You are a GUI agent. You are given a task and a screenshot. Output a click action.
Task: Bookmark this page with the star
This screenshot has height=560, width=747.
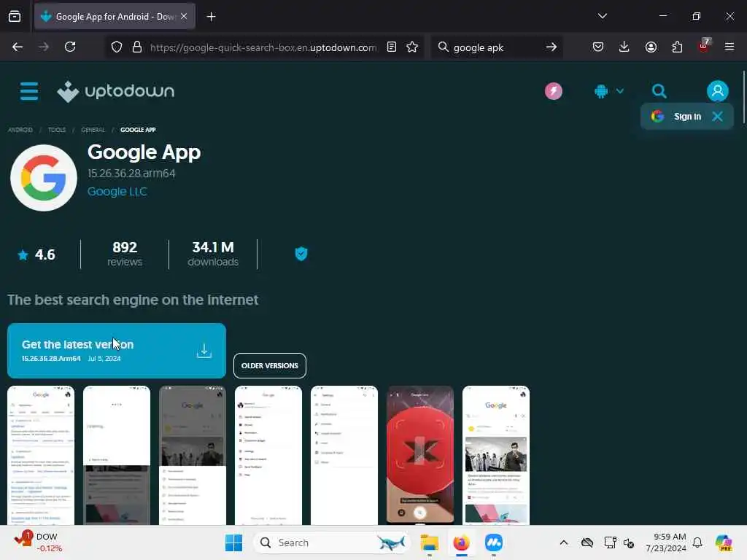click(412, 47)
